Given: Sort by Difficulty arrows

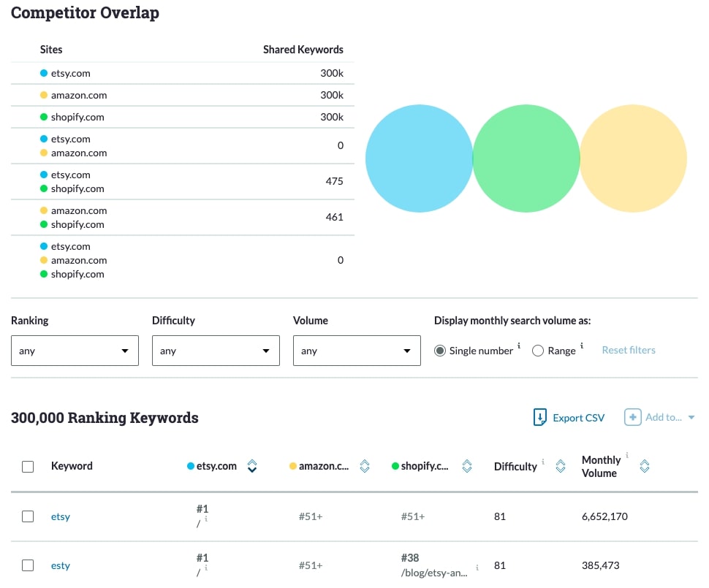Looking at the screenshot, I should 560,466.
